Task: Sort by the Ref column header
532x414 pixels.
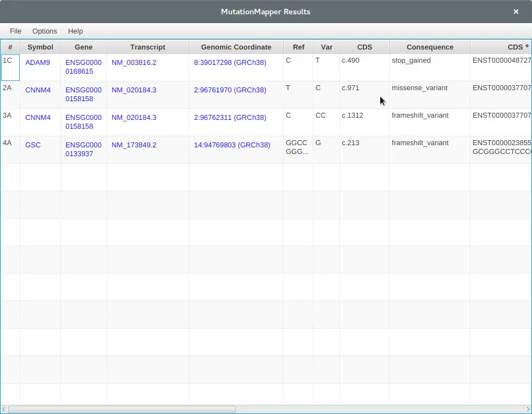Action: (298, 47)
